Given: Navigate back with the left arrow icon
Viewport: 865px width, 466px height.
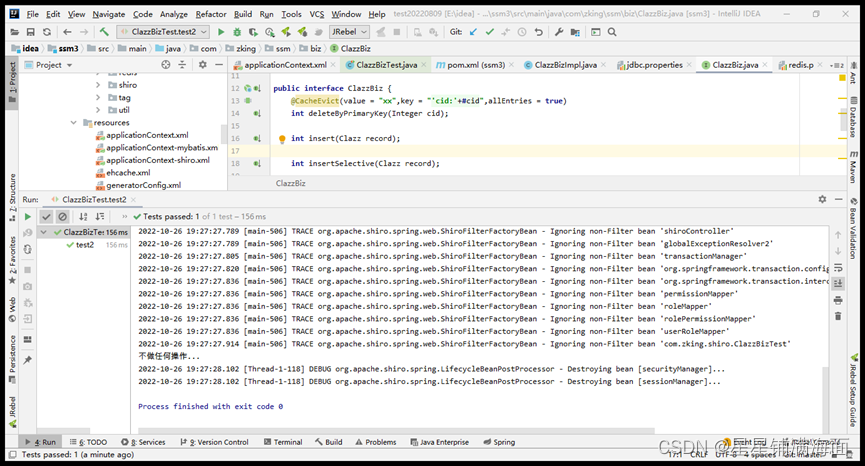Looking at the screenshot, I should point(67,32).
